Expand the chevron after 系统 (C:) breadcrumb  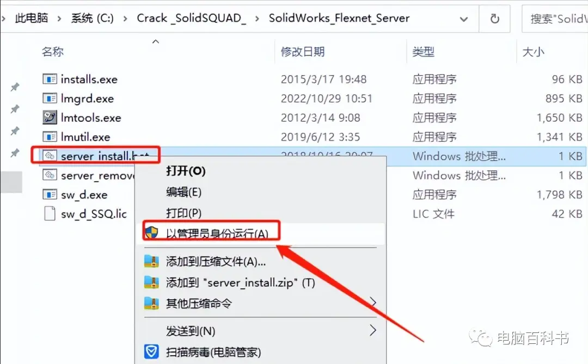(125, 18)
